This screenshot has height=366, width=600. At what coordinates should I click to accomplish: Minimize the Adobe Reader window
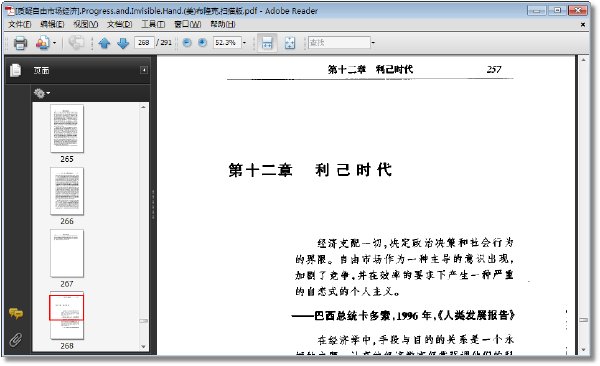(536, 10)
